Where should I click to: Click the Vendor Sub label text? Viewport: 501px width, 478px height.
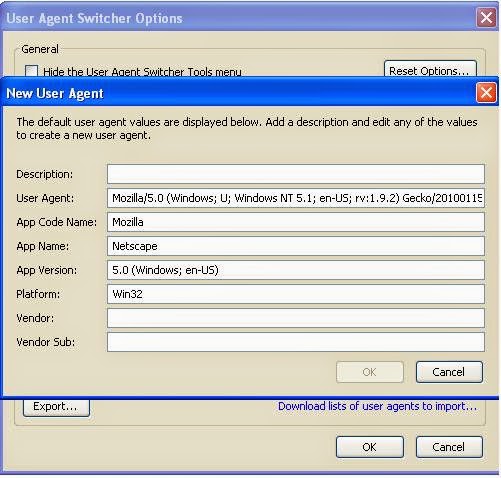(x=46, y=342)
